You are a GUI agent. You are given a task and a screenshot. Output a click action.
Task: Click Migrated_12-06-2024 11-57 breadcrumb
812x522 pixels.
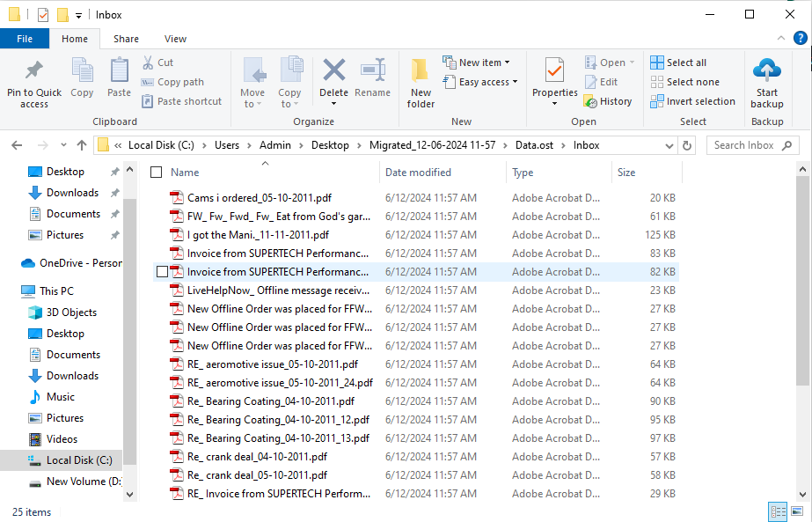pos(433,145)
